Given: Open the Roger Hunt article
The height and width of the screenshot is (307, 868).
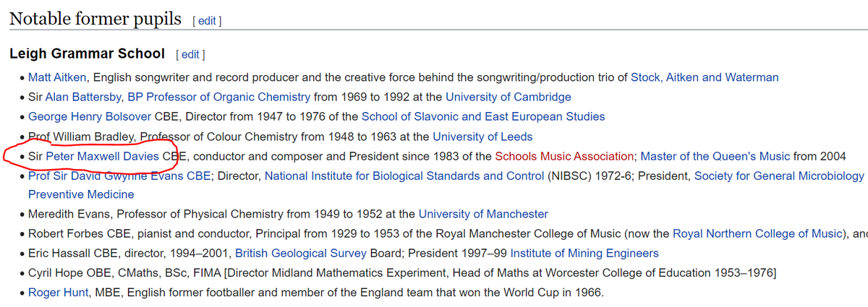Looking at the screenshot, I should pyautogui.click(x=57, y=293).
